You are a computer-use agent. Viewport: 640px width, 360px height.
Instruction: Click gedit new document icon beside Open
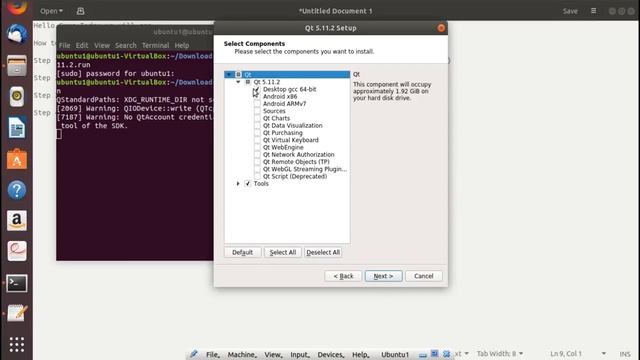pyautogui.click(x=80, y=11)
